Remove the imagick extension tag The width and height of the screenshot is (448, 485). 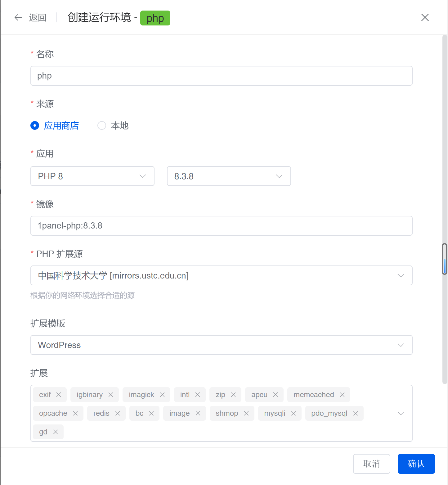click(162, 394)
